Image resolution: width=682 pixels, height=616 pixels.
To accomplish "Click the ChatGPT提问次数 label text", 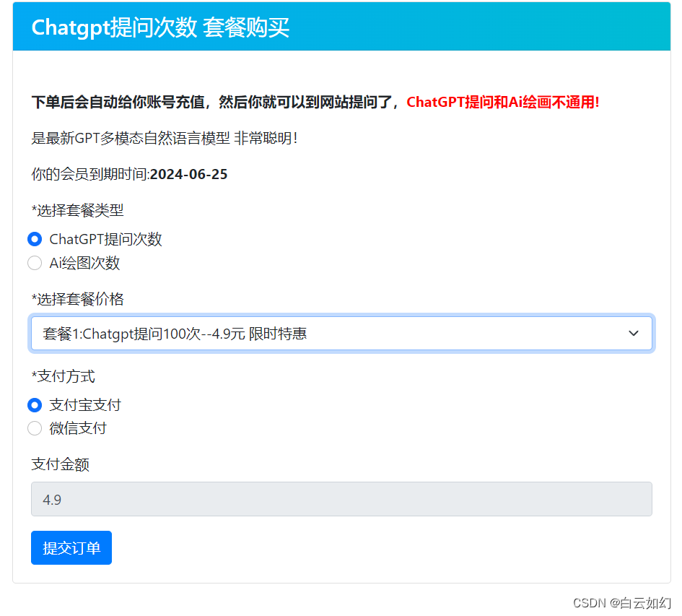I will pyautogui.click(x=105, y=239).
